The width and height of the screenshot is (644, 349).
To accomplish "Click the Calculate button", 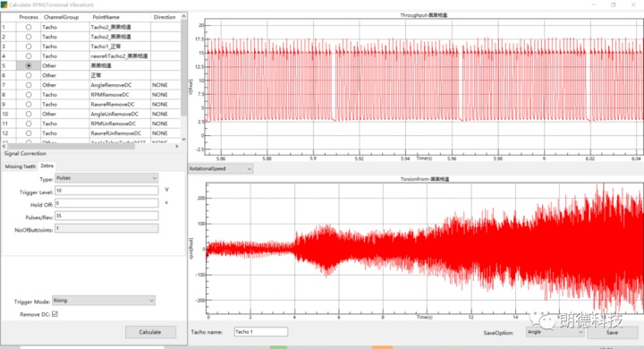I will click(150, 332).
